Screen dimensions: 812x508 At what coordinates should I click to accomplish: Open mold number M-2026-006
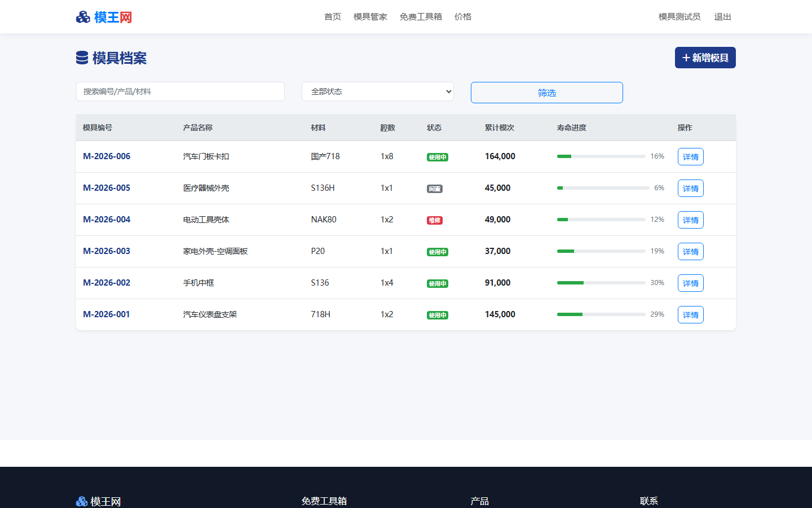[x=107, y=156]
